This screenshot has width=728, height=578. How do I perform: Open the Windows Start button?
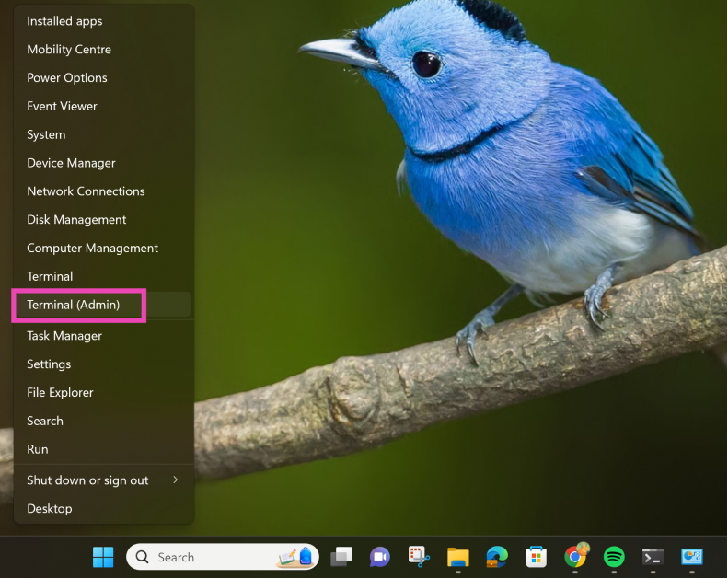[103, 557]
